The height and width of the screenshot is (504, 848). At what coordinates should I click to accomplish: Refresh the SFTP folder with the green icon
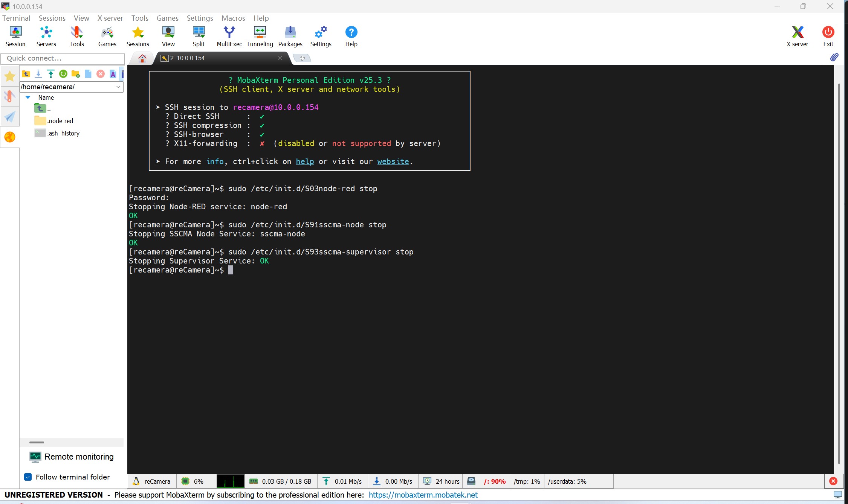(63, 74)
